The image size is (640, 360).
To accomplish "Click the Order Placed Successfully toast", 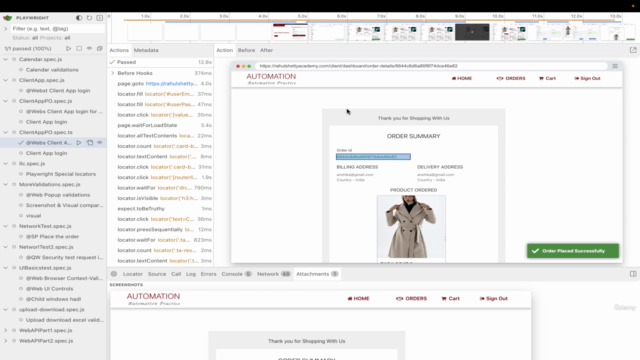I will click(x=573, y=251).
